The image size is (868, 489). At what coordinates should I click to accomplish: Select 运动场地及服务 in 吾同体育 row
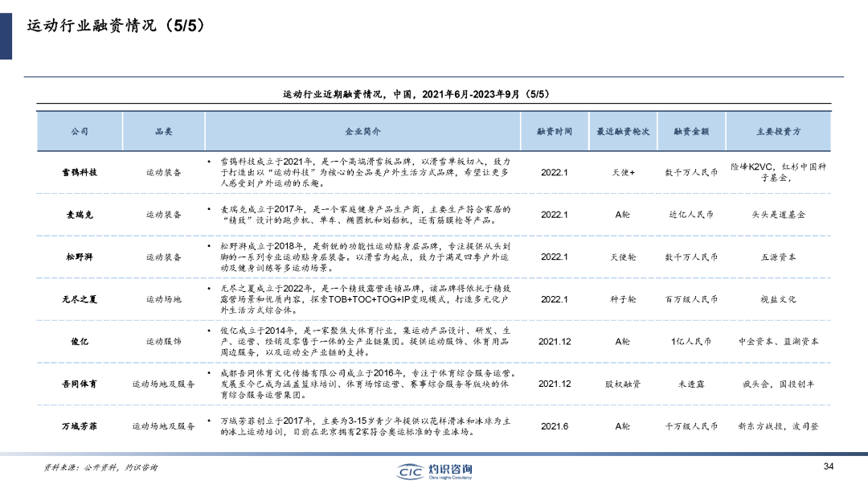pyautogui.click(x=163, y=384)
